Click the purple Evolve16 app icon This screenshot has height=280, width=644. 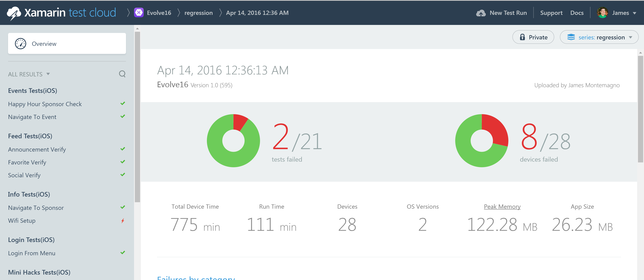(x=139, y=13)
